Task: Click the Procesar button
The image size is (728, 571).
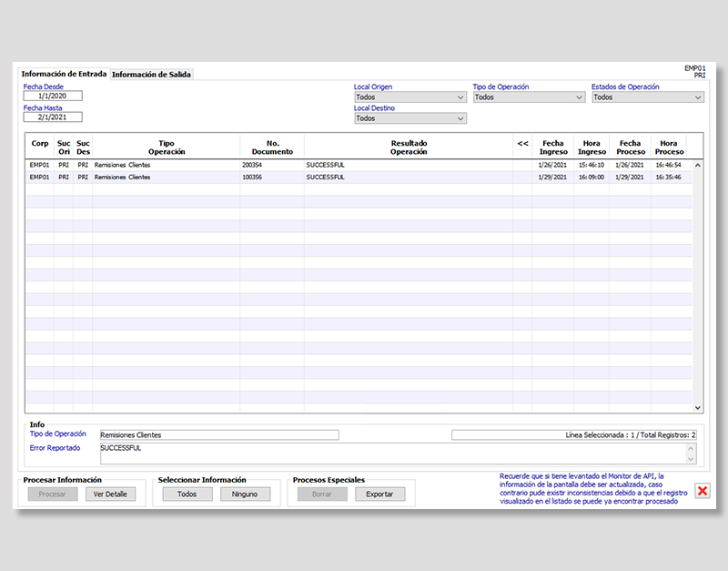Action: (53, 494)
